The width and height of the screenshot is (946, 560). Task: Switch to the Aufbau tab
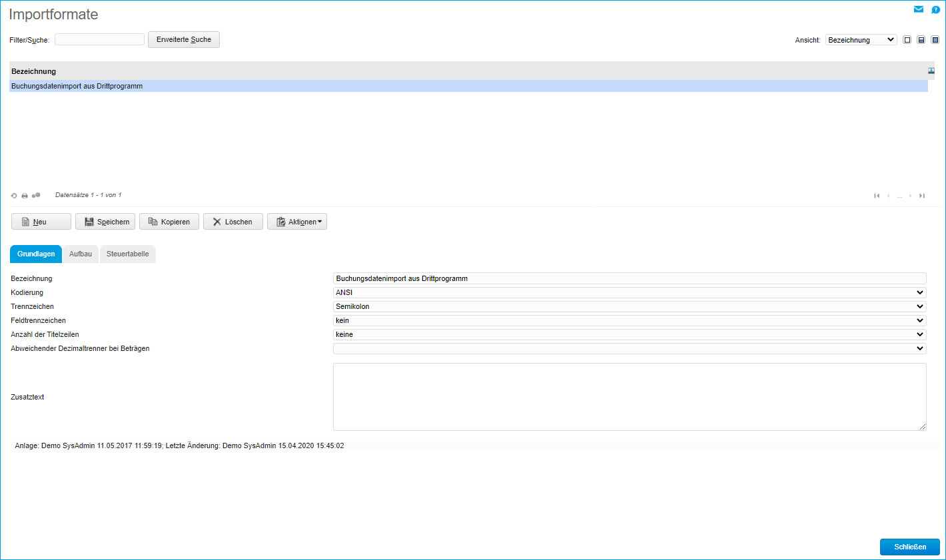click(81, 254)
